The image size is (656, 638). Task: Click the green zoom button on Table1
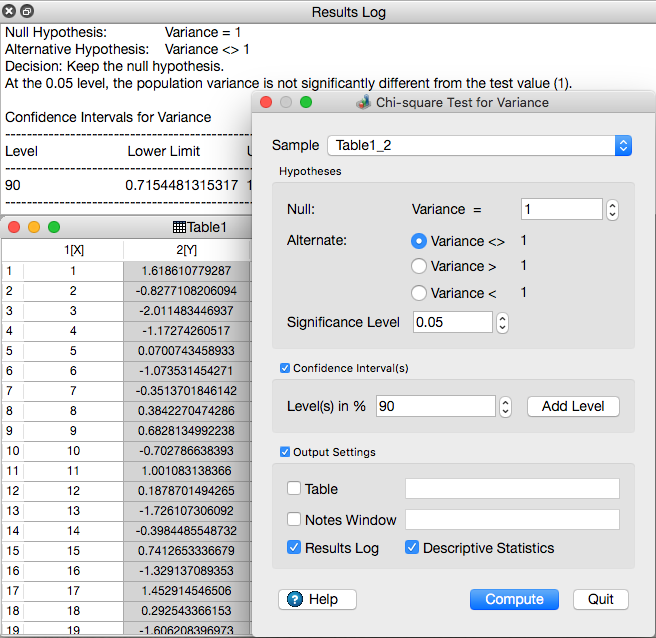point(54,227)
